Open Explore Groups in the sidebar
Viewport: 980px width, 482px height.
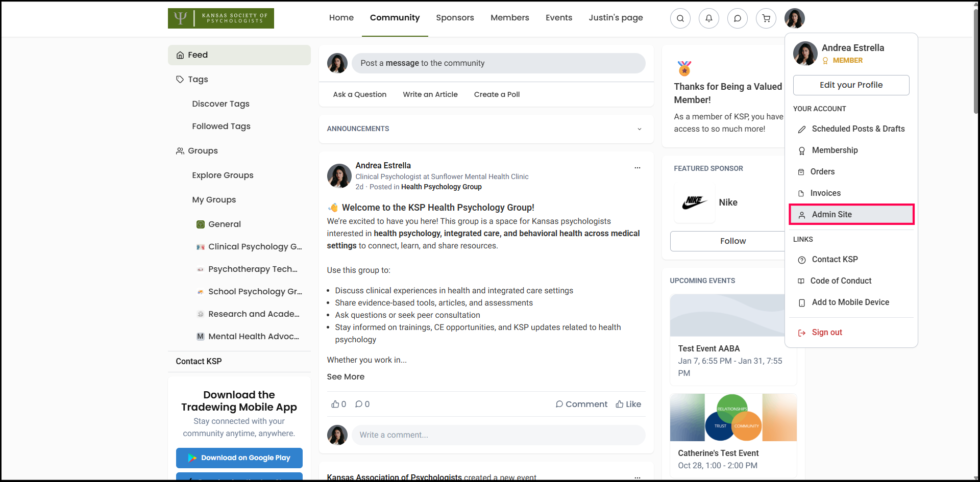click(223, 175)
